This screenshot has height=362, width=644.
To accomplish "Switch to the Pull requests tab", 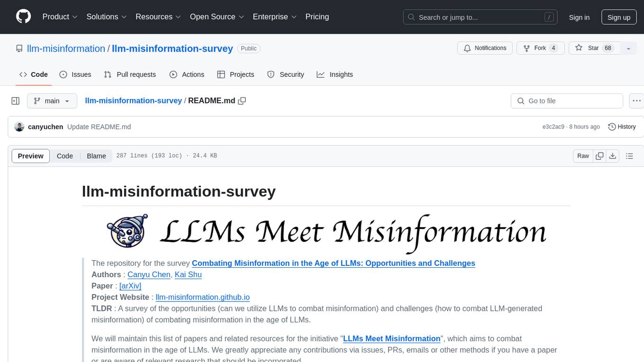I will [x=130, y=74].
